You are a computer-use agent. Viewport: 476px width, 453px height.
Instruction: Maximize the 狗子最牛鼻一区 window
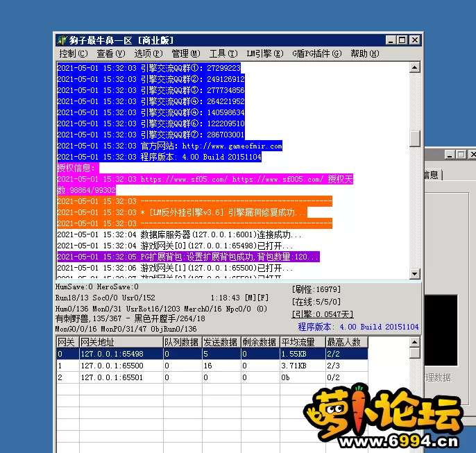click(x=402, y=40)
